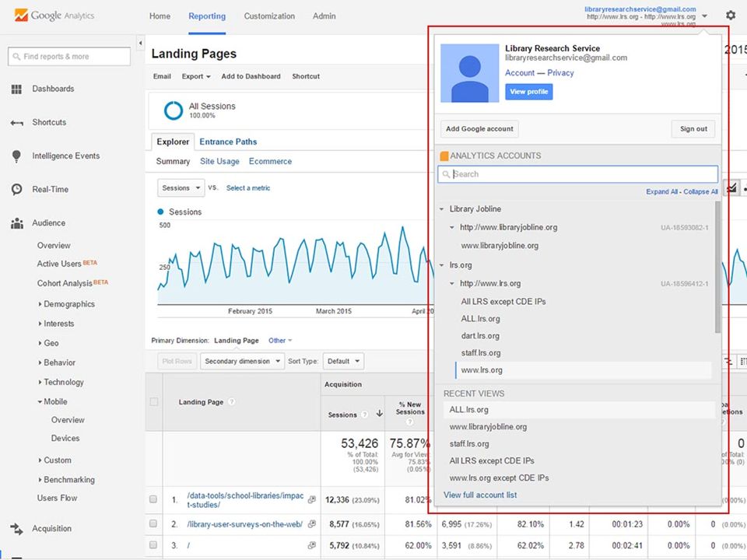The image size is (747, 560).
Task: Check the box for the impact-studies row
Action: [x=153, y=499]
